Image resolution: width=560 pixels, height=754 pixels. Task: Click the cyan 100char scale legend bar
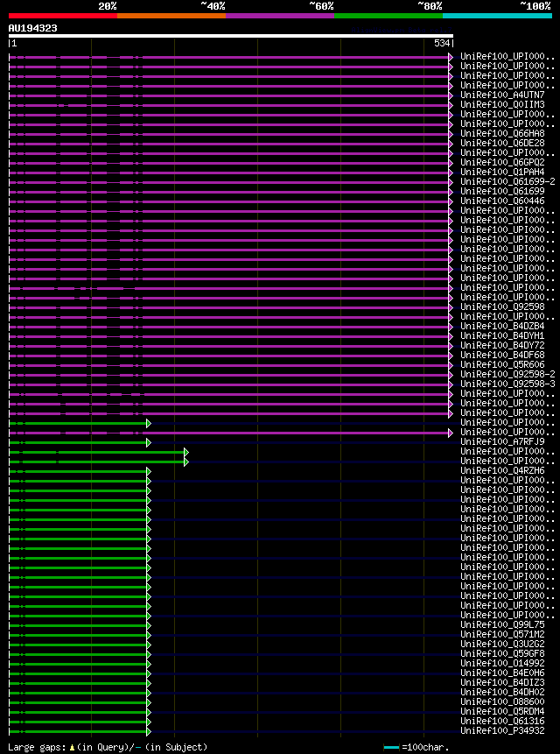point(391,748)
